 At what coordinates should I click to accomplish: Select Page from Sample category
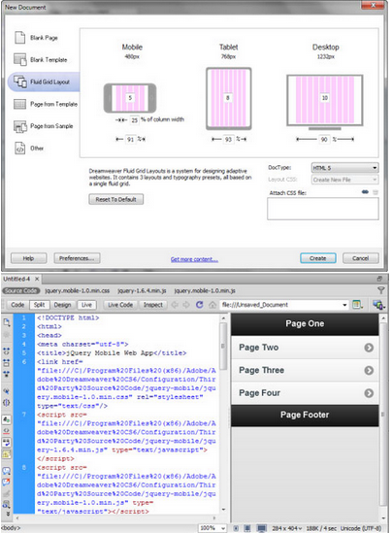[x=44, y=126]
